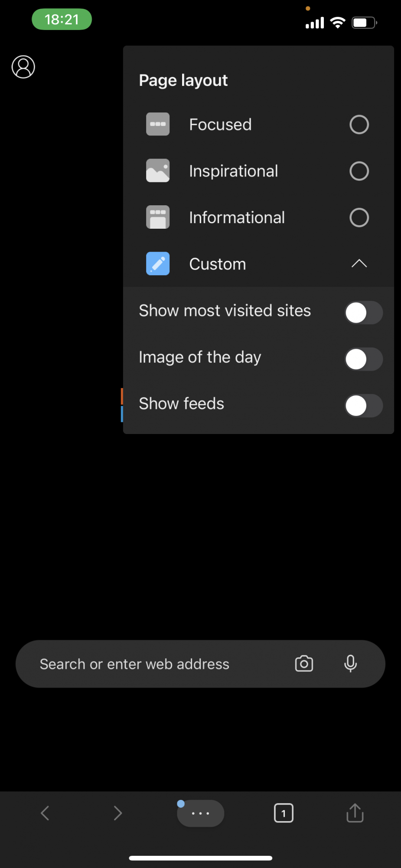Select the Focused layout radio button
This screenshot has height=868, width=401.
tap(359, 125)
